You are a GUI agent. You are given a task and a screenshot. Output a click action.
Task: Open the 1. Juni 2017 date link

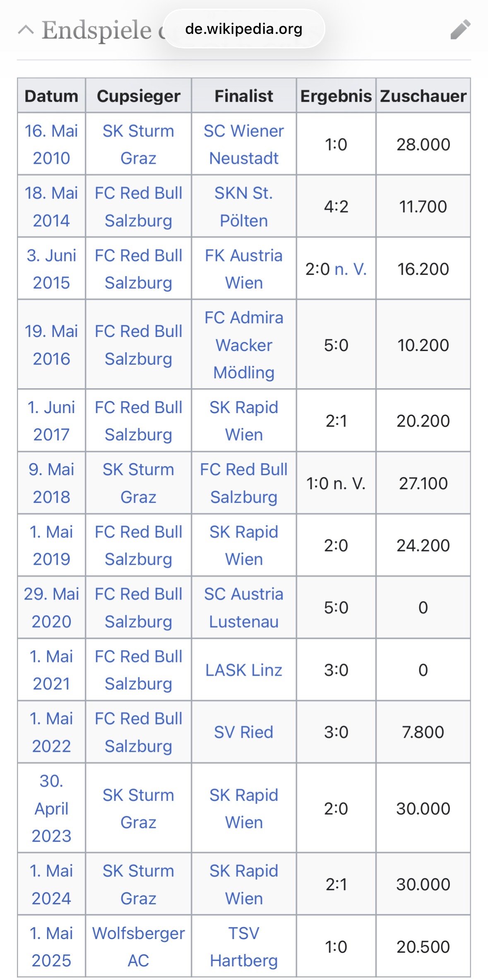point(51,421)
